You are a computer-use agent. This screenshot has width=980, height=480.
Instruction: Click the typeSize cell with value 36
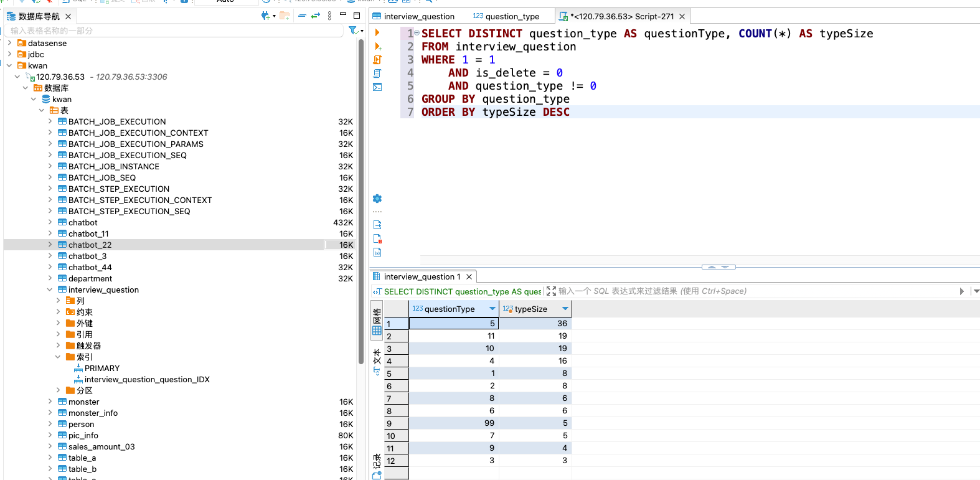point(535,324)
